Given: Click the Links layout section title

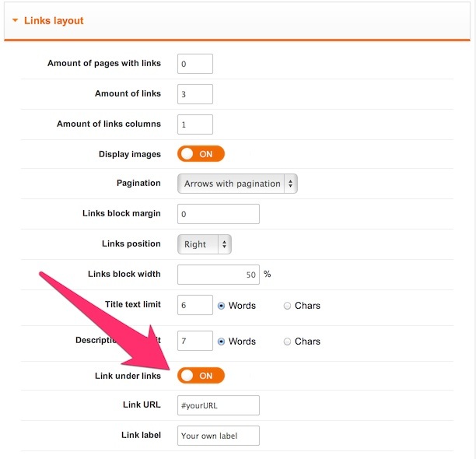Looking at the screenshot, I should (54, 20).
